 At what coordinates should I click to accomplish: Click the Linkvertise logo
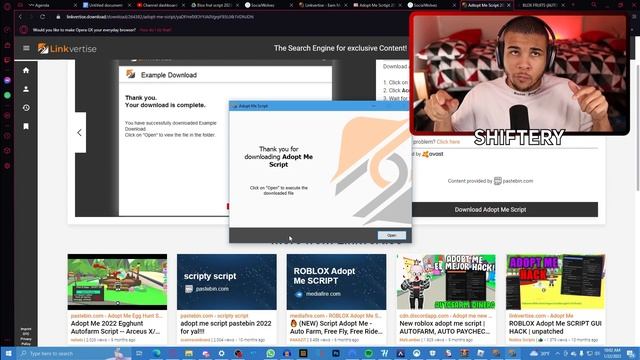point(67,49)
